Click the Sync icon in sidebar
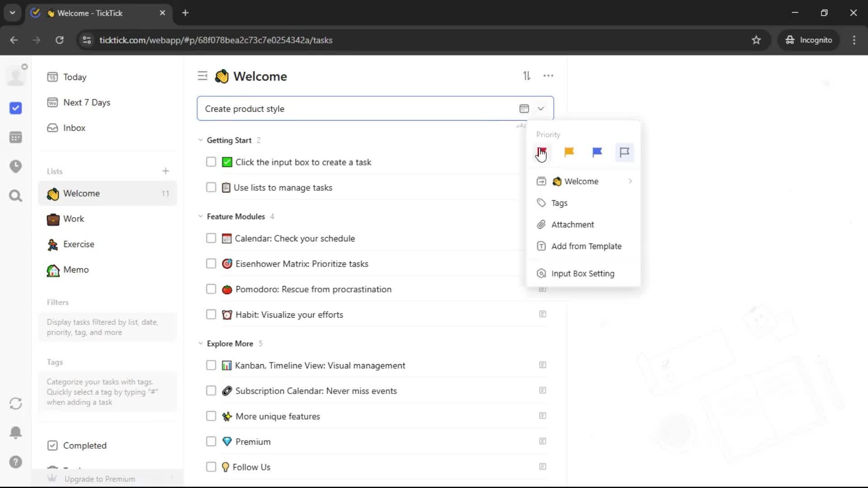868x488 pixels. (15, 404)
